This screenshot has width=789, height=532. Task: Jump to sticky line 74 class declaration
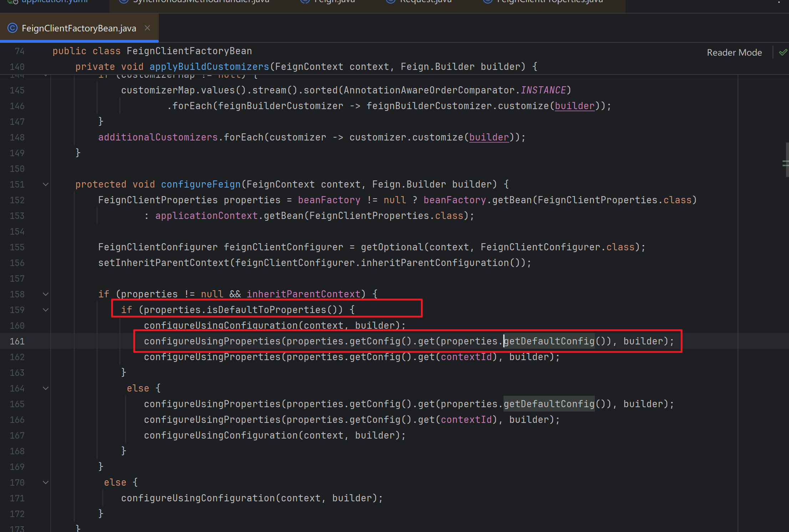152,51
